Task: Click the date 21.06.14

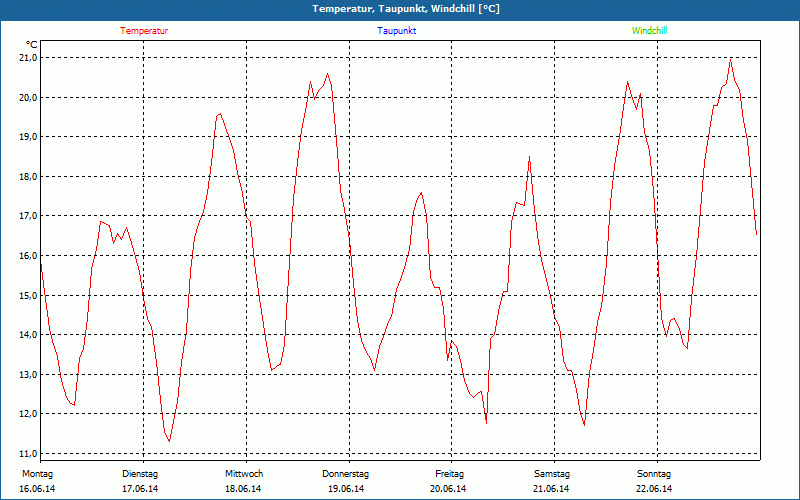Action: [x=551, y=489]
